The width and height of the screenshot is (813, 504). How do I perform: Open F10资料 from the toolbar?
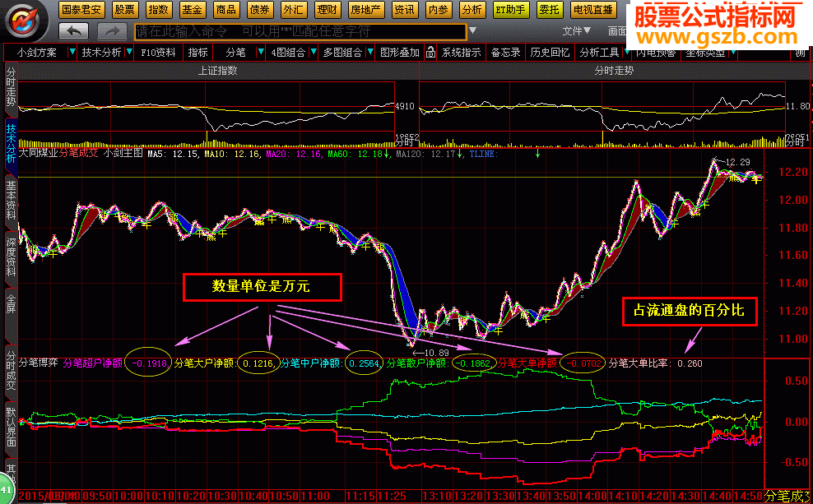(159, 53)
